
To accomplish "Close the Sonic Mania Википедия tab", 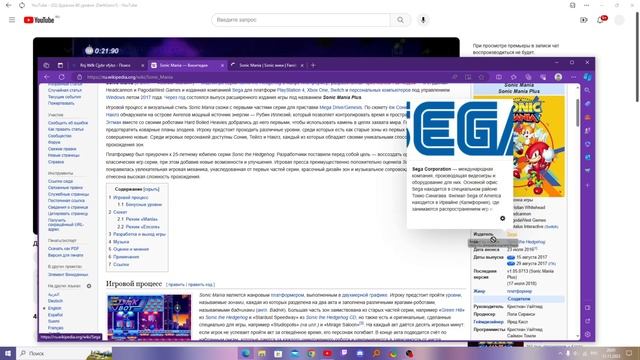I will click(x=222, y=65).
